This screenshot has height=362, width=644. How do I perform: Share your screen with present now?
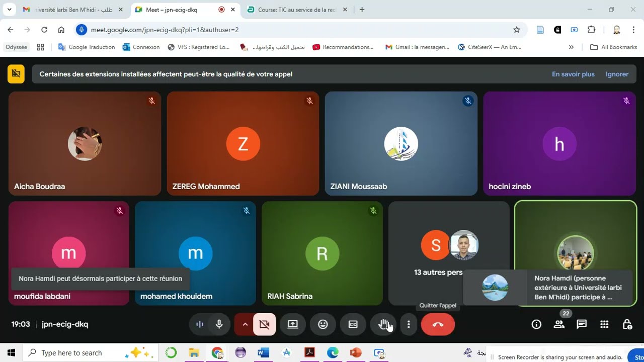tap(293, 324)
